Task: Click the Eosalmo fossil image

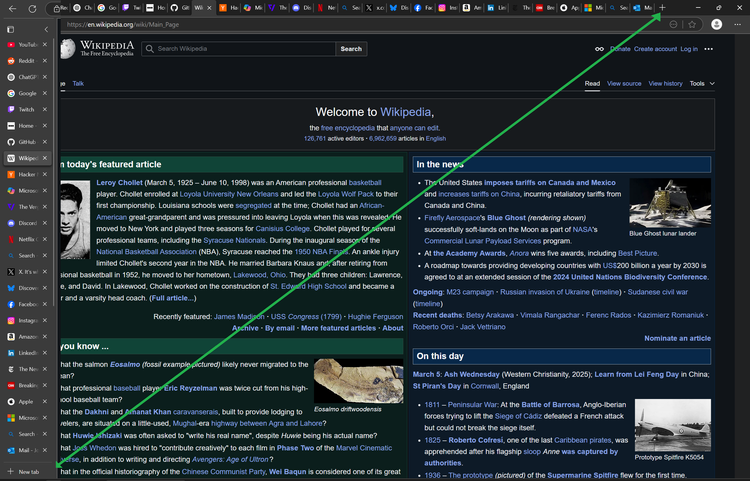Action: (358, 381)
